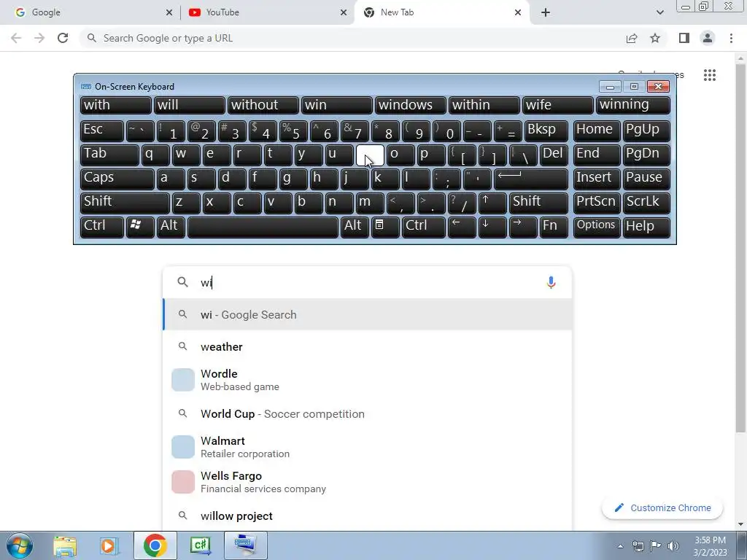747x560 pixels.
Task: Tap the Esc key
Action: tap(102, 131)
